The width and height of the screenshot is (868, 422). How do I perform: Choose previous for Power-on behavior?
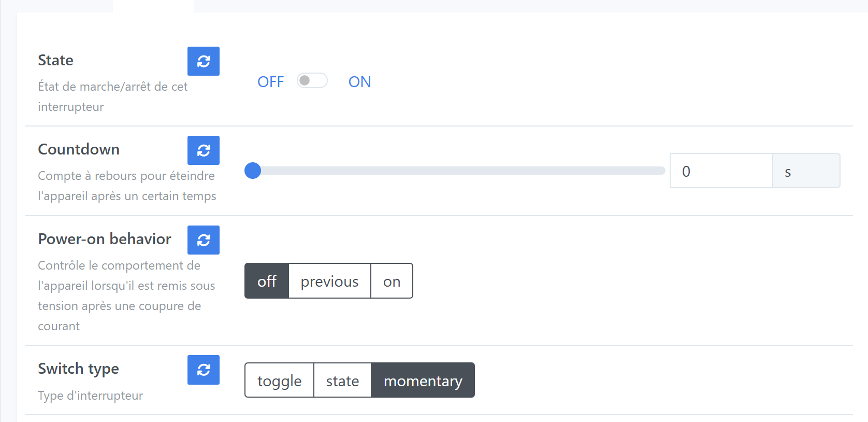(329, 281)
